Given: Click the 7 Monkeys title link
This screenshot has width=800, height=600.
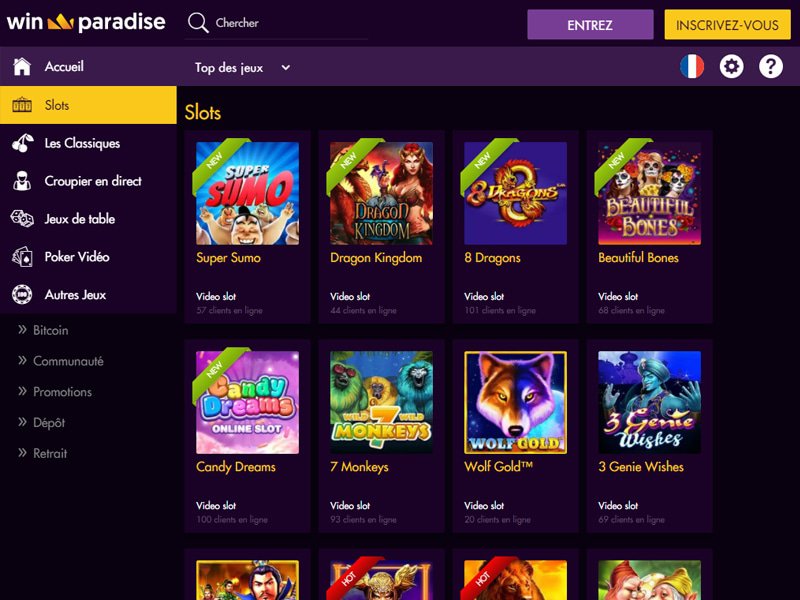Looking at the screenshot, I should (359, 467).
